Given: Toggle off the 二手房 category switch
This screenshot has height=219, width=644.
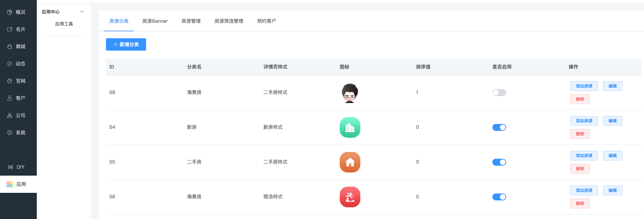Looking at the screenshot, I should point(499,162).
